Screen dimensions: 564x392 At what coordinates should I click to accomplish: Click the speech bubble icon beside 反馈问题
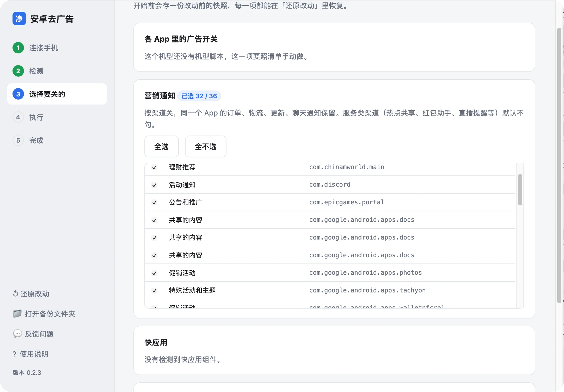click(17, 334)
